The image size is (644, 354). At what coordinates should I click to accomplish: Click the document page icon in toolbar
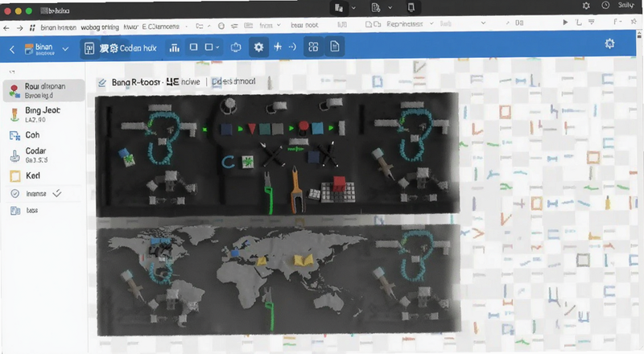[335, 47]
